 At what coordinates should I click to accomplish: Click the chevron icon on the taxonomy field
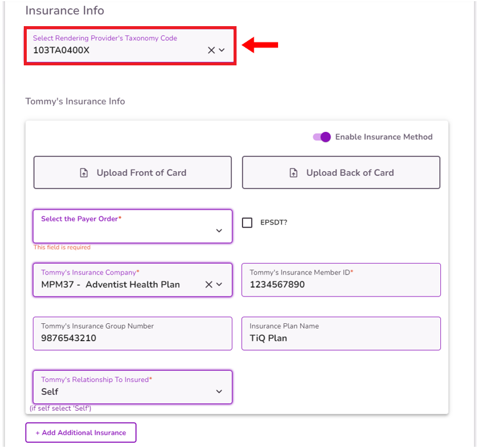pos(220,50)
